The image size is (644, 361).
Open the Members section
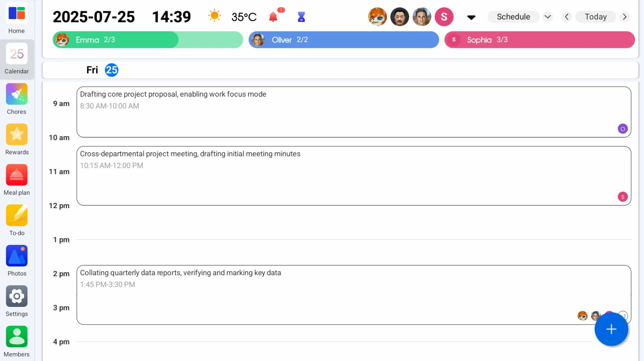(x=17, y=342)
